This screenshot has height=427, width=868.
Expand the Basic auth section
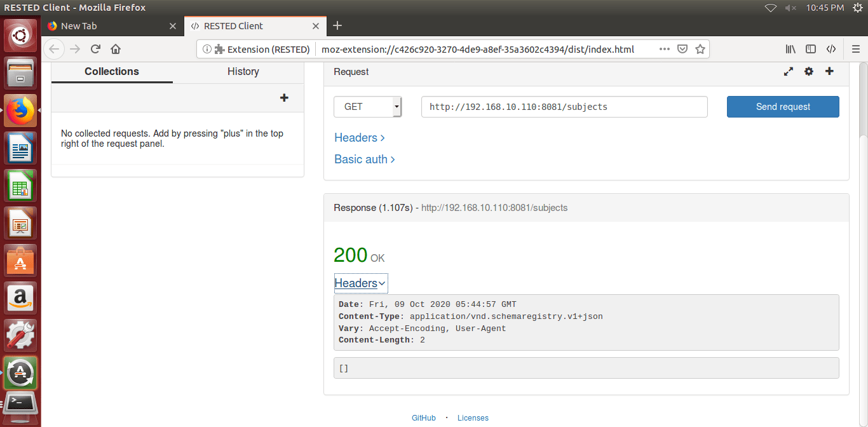coord(365,159)
